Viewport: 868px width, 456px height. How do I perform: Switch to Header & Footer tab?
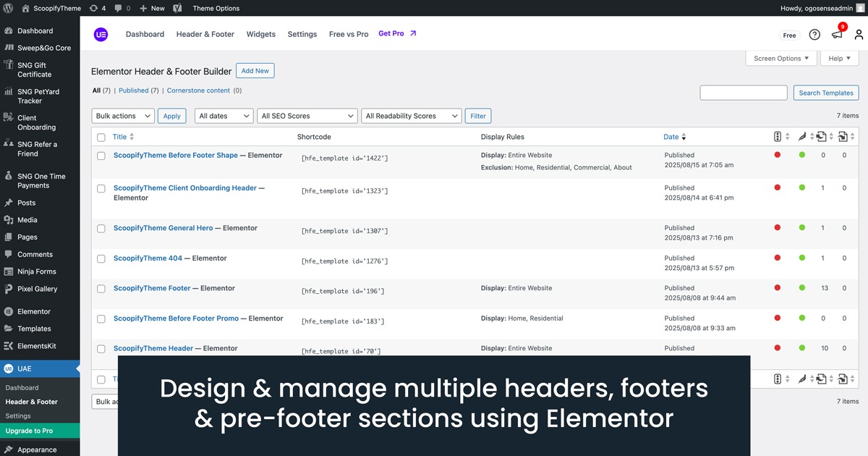(x=205, y=34)
